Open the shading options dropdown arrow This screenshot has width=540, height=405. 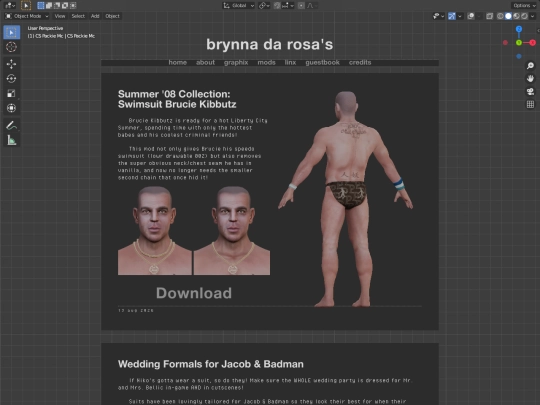coord(532,16)
